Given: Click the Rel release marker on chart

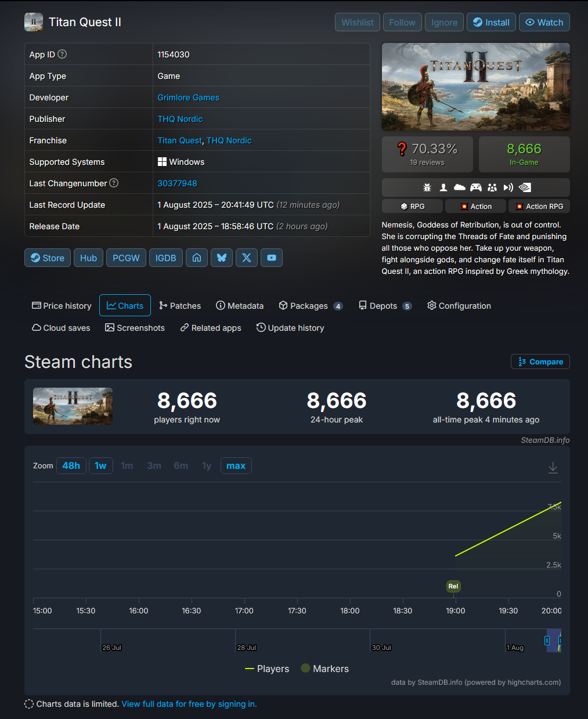Looking at the screenshot, I should click(453, 586).
